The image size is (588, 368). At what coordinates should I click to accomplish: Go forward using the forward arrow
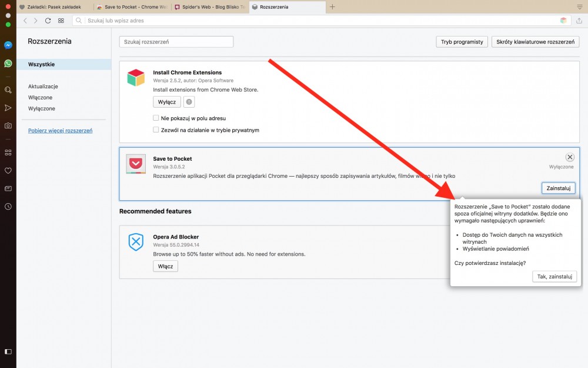pos(36,21)
